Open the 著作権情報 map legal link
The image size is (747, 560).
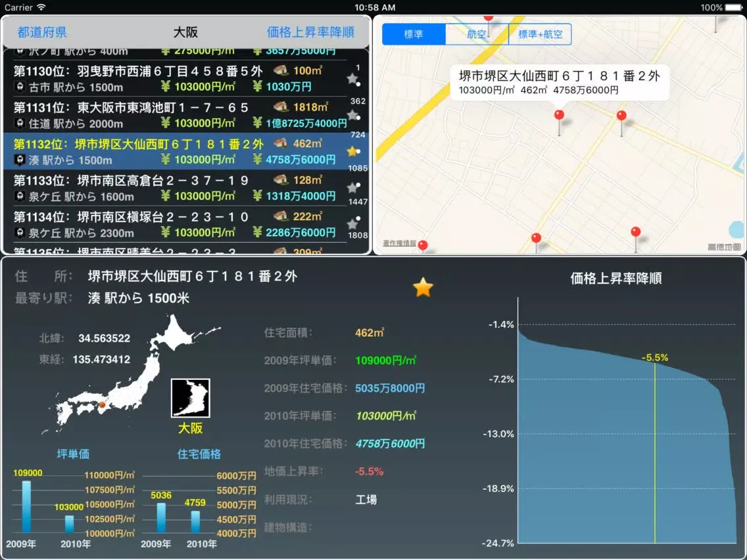click(x=399, y=243)
